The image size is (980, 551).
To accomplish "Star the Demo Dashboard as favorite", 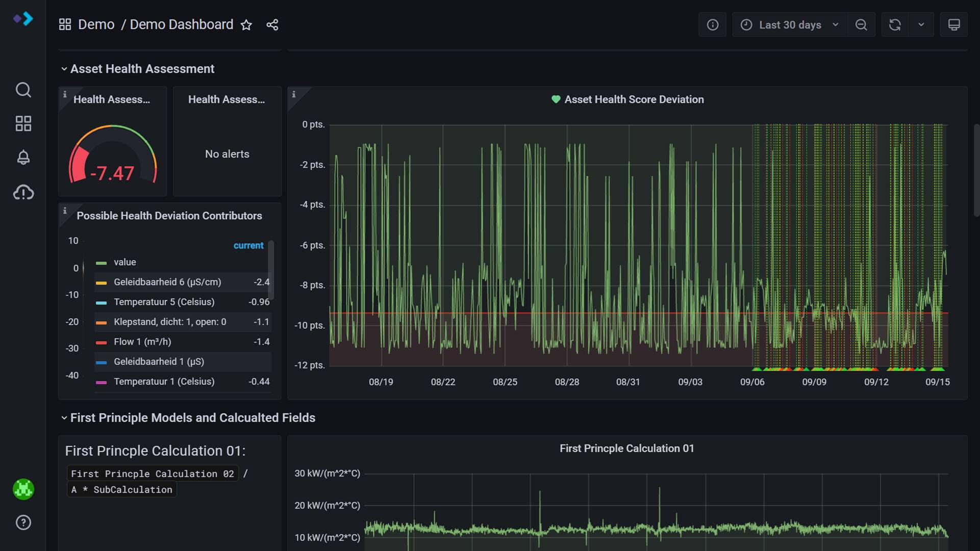I will click(x=246, y=25).
